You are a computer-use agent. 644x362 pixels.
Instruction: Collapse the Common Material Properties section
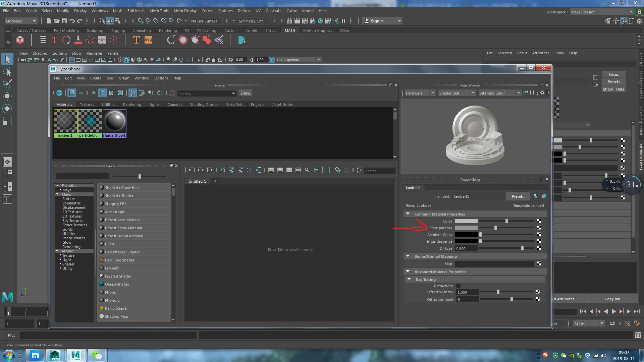click(408, 214)
